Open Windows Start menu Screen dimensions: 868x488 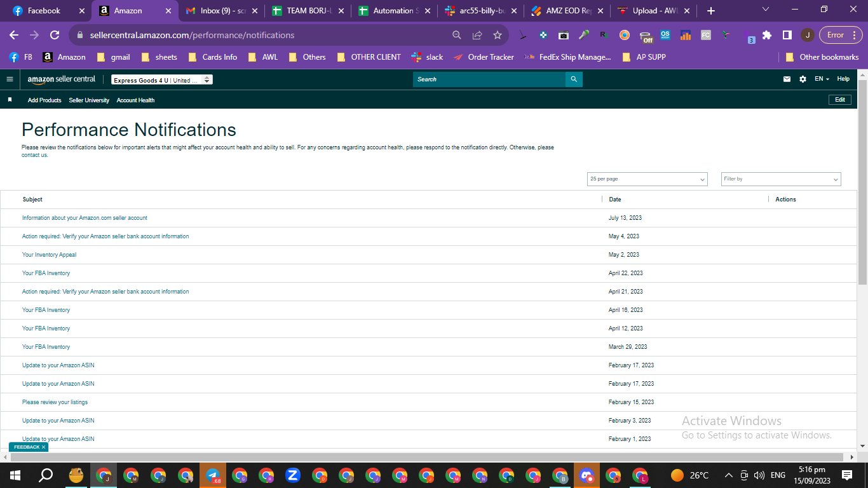tap(14, 475)
